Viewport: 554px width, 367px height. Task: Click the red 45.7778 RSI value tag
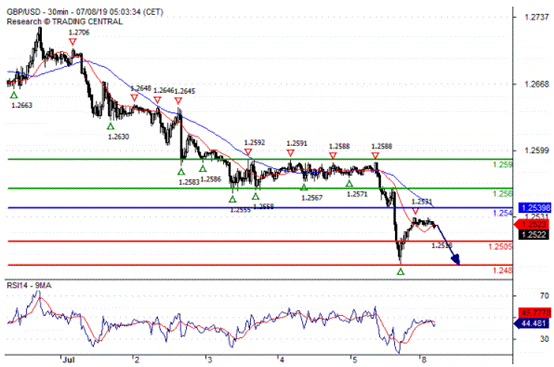534,313
